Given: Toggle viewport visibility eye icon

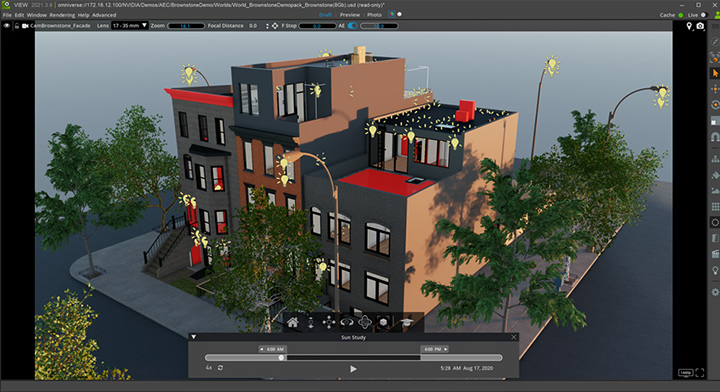Looking at the screenshot, I should [6, 26].
